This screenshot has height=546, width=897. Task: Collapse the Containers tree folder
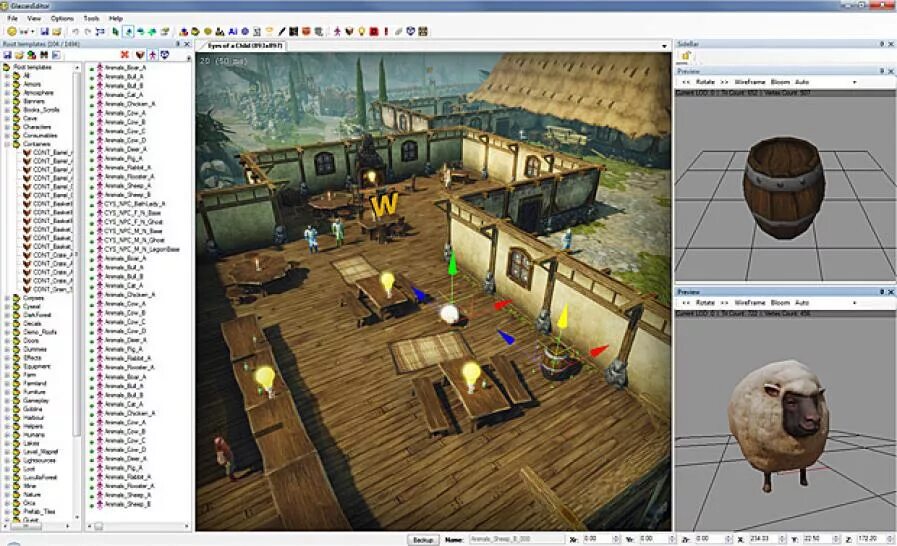7,144
